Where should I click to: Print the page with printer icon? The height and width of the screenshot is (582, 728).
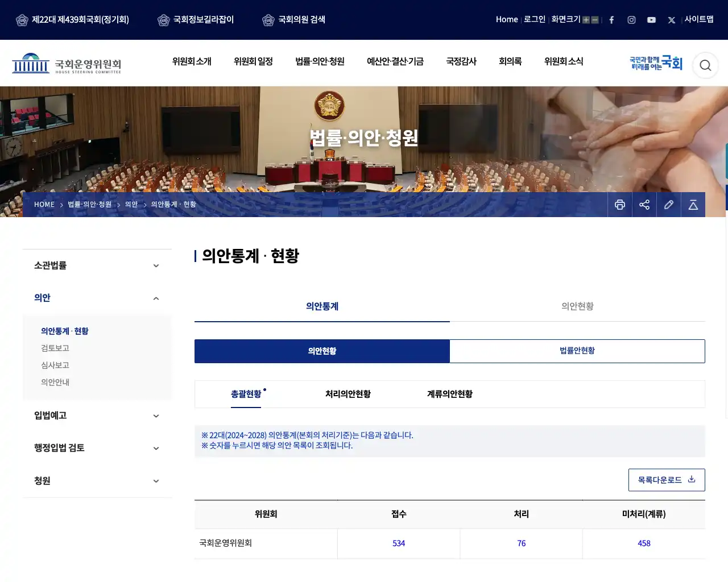[x=620, y=205]
